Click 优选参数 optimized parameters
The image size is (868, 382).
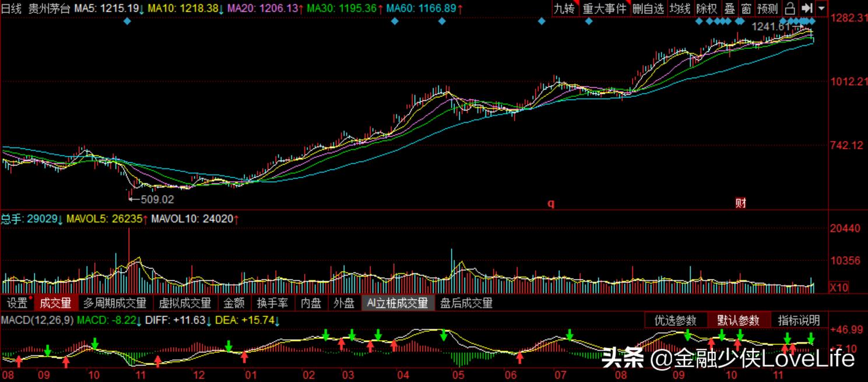(676, 320)
